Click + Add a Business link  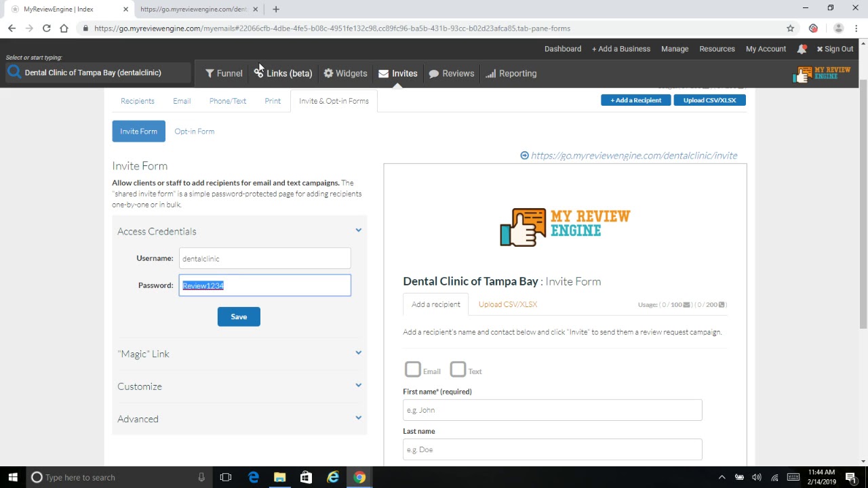[621, 49]
